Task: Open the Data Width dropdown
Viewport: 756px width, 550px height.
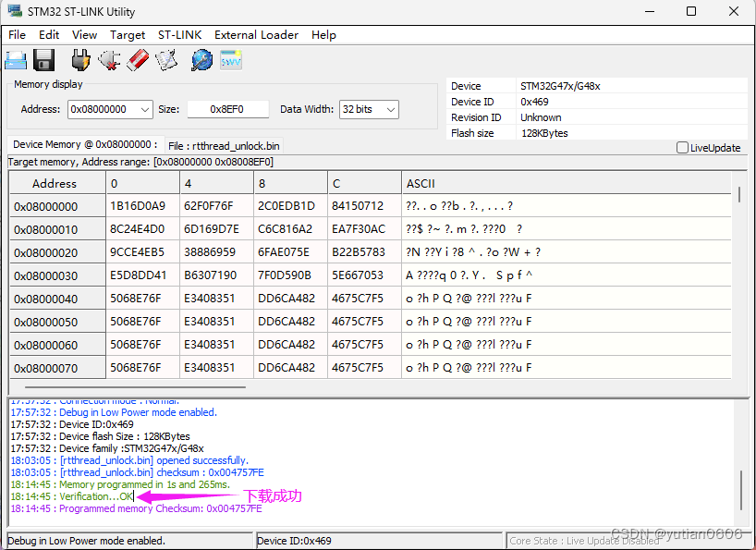Action: [x=391, y=109]
